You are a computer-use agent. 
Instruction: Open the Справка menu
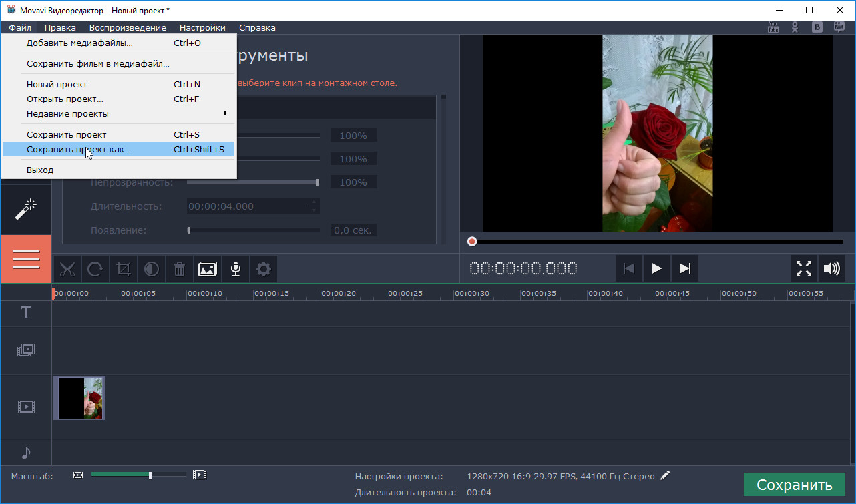[257, 27]
